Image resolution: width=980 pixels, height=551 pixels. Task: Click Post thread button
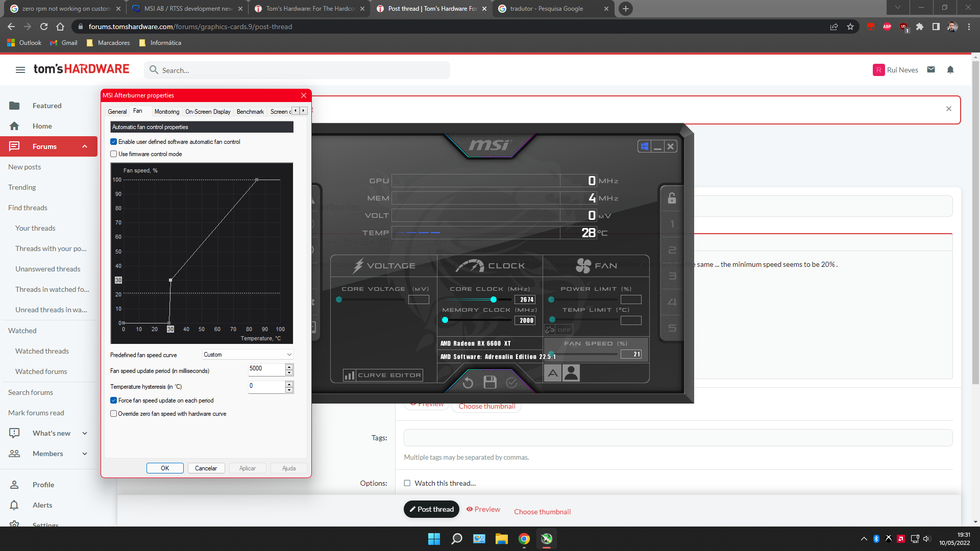click(x=431, y=509)
